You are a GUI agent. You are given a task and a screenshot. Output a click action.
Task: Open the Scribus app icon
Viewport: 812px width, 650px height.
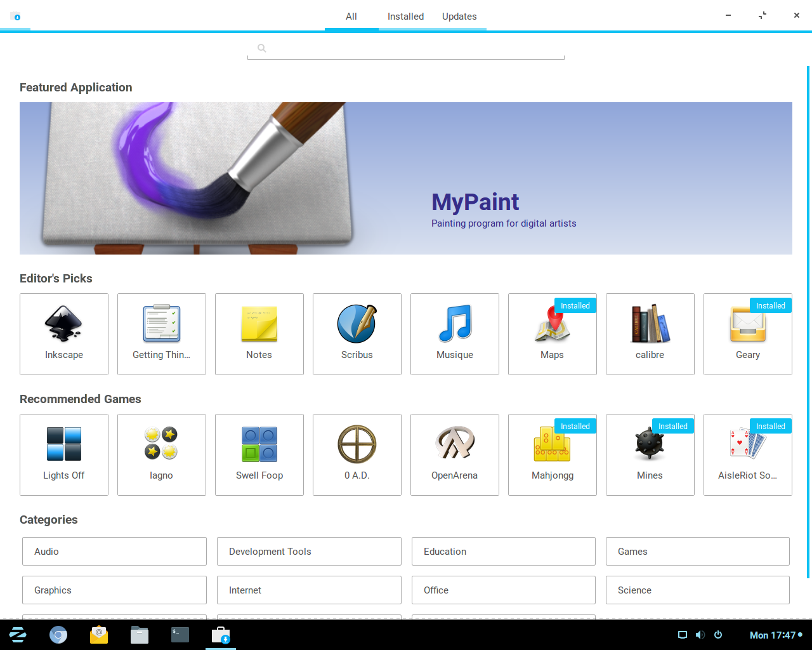(x=357, y=324)
